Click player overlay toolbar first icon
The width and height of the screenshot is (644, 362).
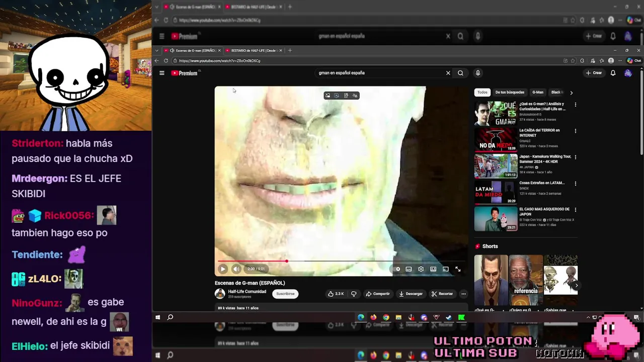328,96
